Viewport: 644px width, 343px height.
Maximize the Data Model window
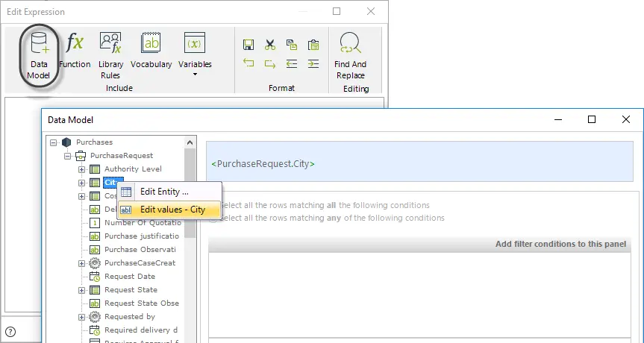tap(592, 119)
